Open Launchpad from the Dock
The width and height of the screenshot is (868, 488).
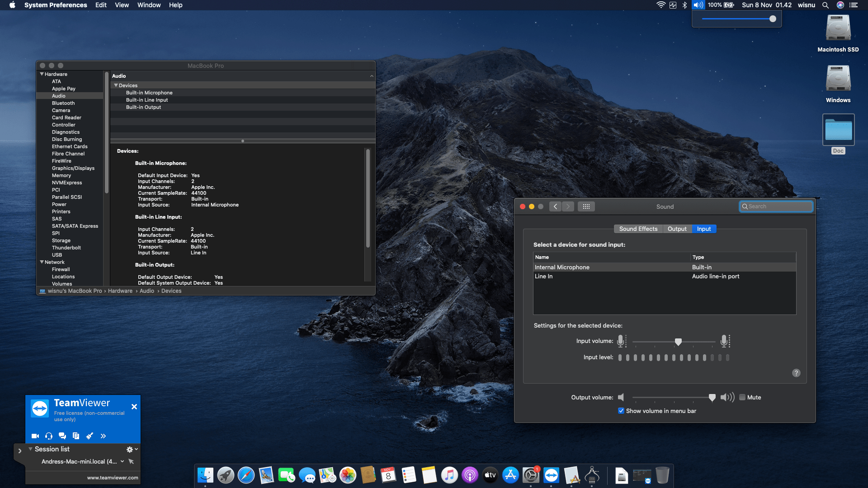pos(226,475)
